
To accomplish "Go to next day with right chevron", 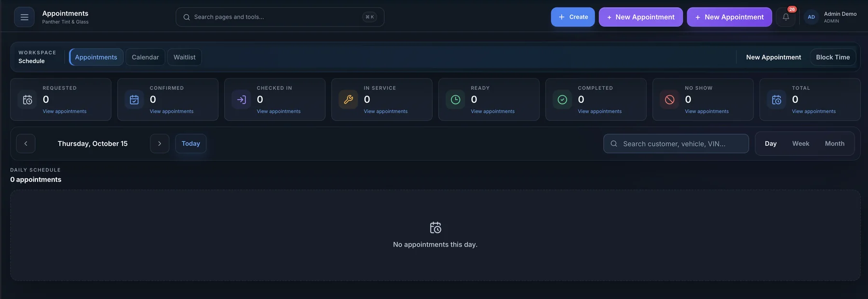I will tap(160, 144).
